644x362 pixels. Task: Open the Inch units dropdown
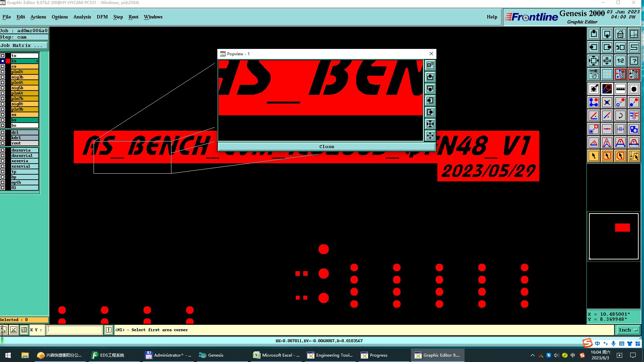[x=628, y=330]
